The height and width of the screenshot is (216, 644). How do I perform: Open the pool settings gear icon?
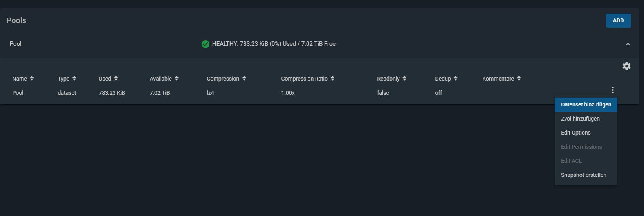pyautogui.click(x=626, y=66)
